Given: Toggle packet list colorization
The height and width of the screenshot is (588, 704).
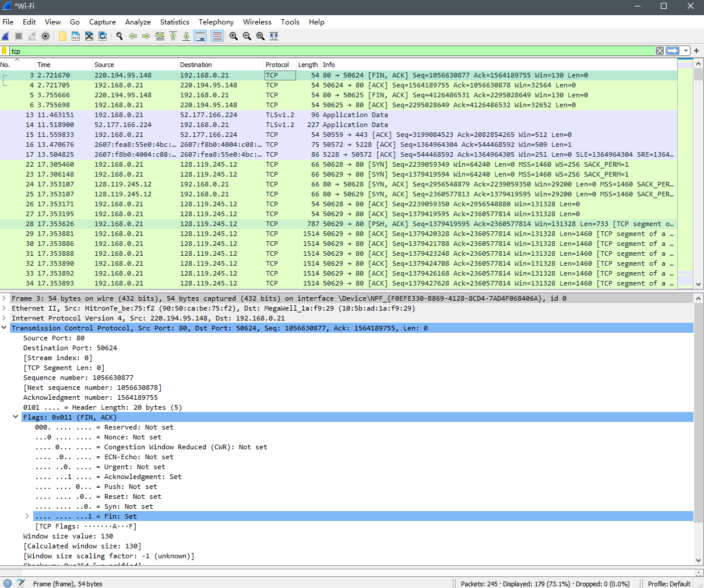Looking at the screenshot, I should click(x=216, y=36).
